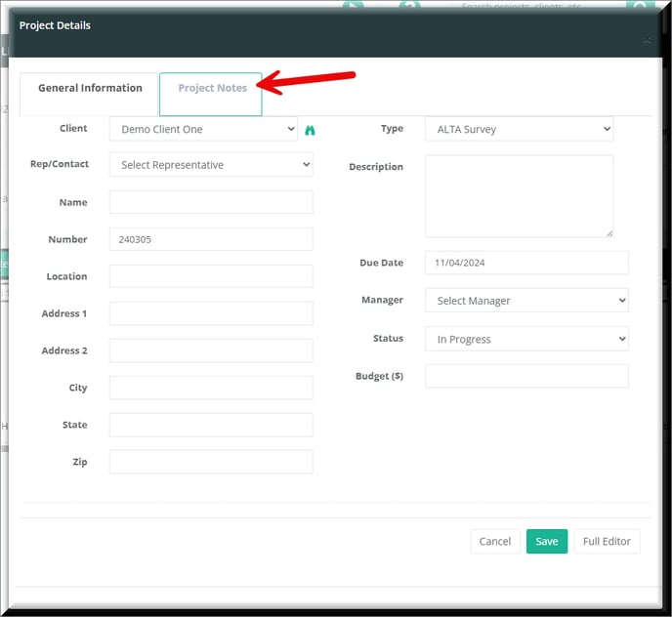Switch to the Project Notes tab
Viewport: 672px width, 617px height.
pos(212,89)
